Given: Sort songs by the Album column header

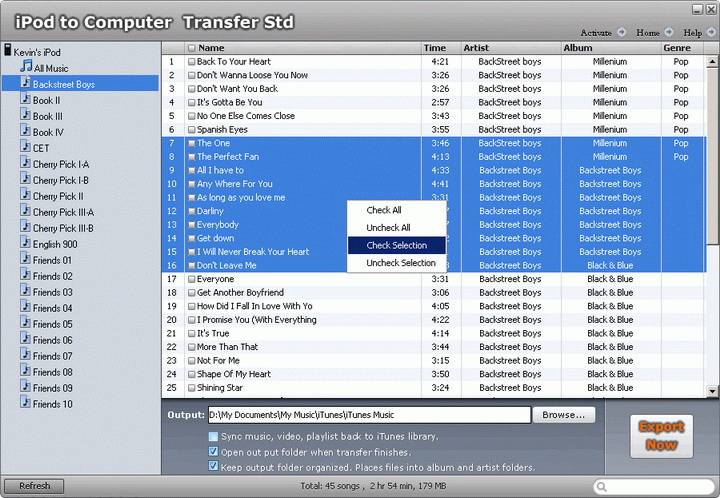Looking at the screenshot, I should [x=611, y=48].
